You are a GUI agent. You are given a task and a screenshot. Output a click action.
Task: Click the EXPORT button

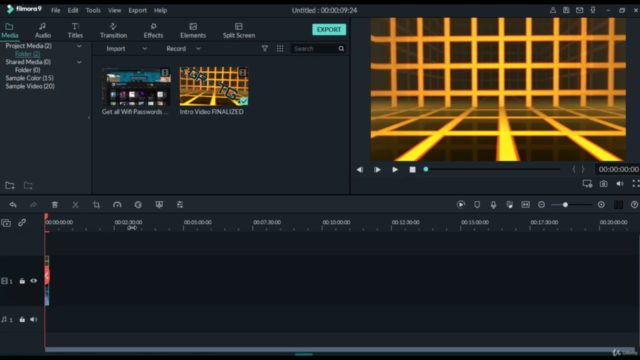pyautogui.click(x=329, y=29)
